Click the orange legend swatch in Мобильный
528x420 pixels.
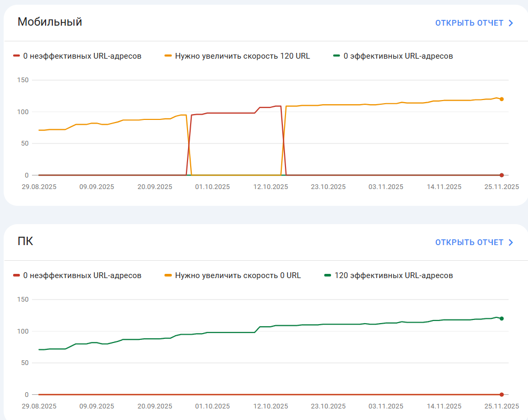168,56
